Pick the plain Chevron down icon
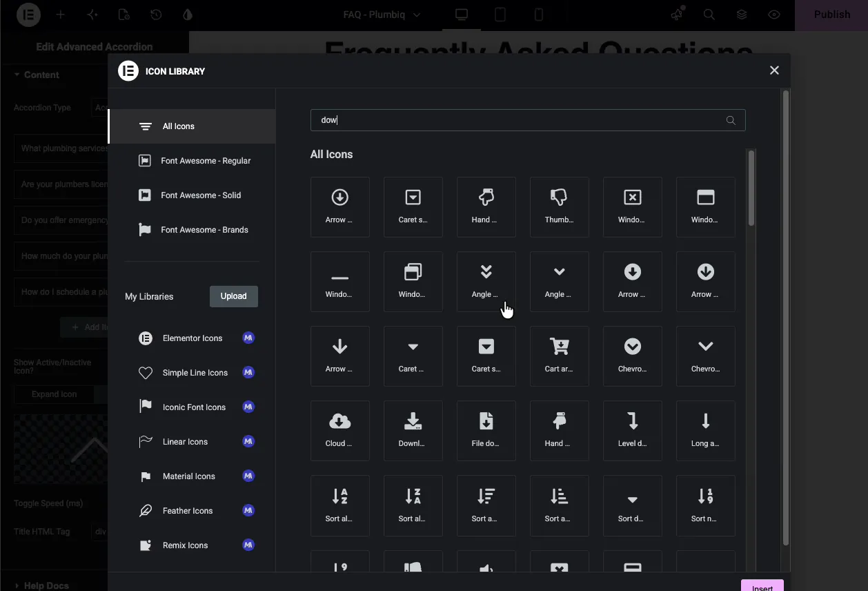The width and height of the screenshot is (868, 591). tap(705, 356)
